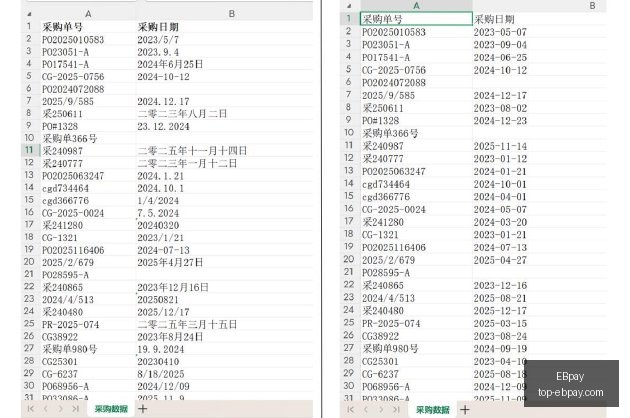Select left sheet cell 8/18/2025

click(224, 374)
